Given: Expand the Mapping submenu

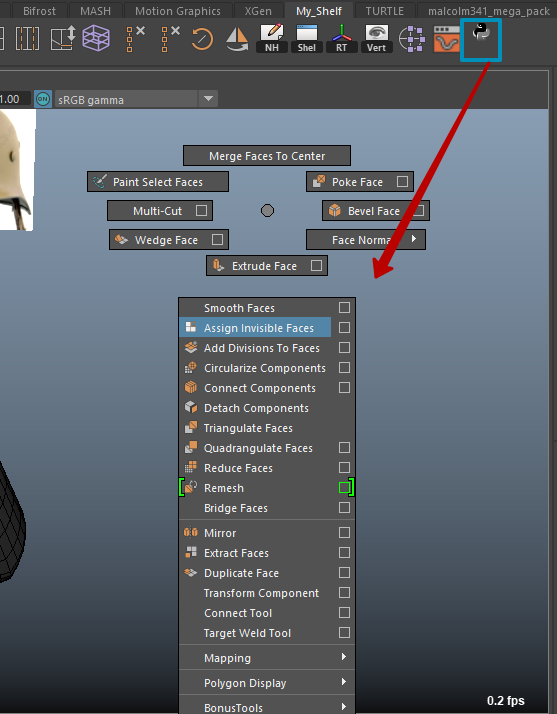Looking at the screenshot, I should (267, 658).
